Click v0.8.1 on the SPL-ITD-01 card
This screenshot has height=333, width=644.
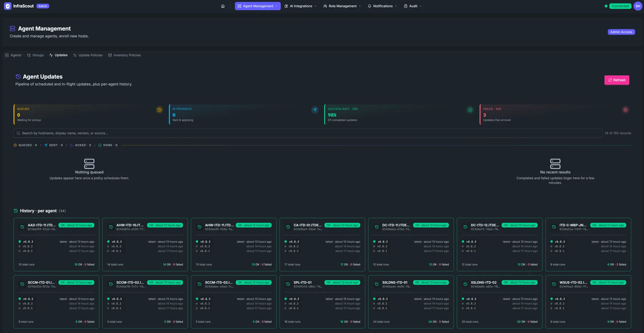[293, 308]
